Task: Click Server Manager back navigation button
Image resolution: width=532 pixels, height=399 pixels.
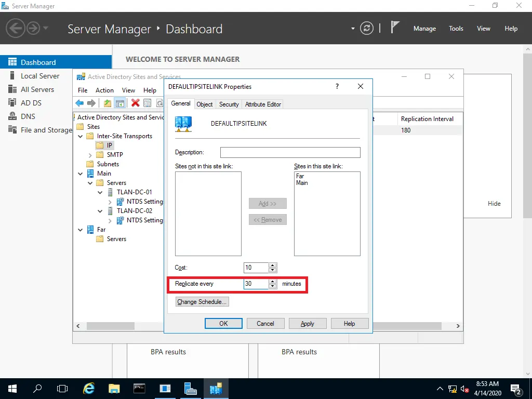Action: click(x=15, y=28)
